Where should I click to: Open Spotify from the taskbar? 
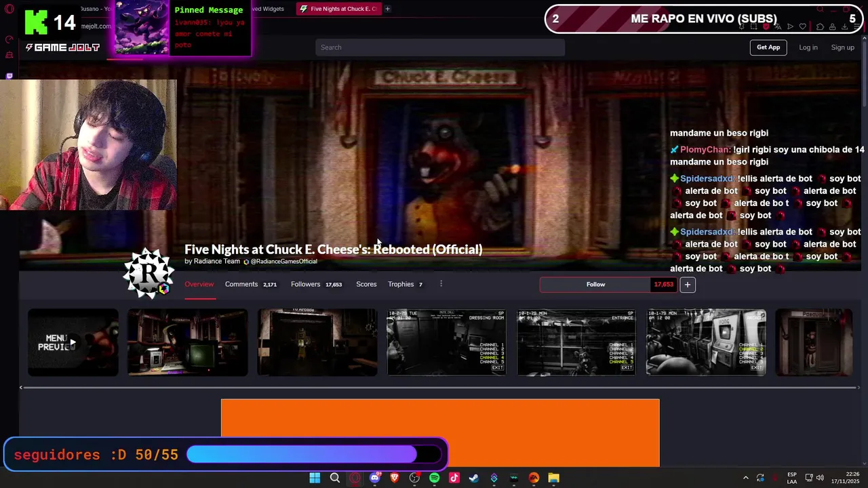pos(435,478)
